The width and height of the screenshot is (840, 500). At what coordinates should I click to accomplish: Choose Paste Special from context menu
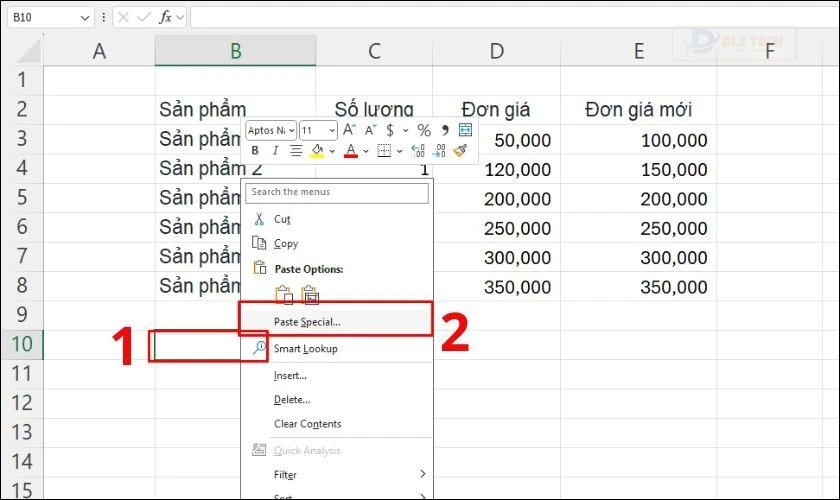[x=307, y=322]
